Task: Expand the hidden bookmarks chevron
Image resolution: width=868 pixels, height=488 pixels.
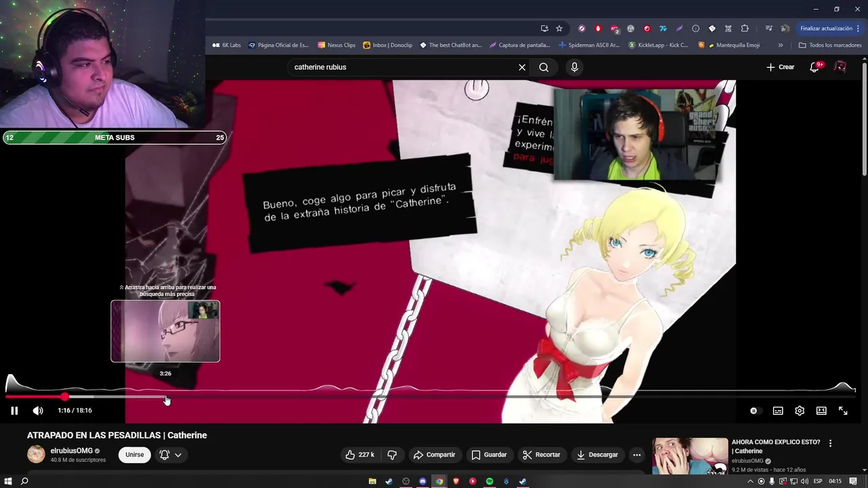Action: coord(781,45)
